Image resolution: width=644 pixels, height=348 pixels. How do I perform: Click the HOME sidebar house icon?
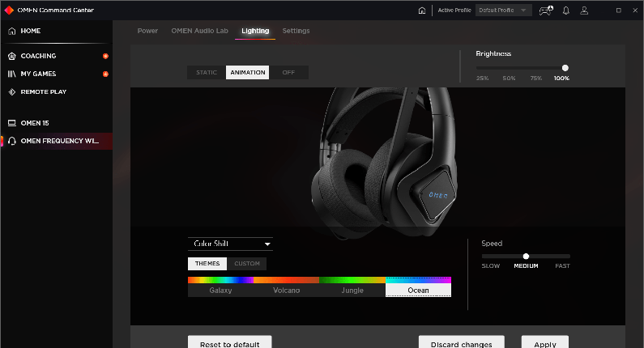pos(12,31)
